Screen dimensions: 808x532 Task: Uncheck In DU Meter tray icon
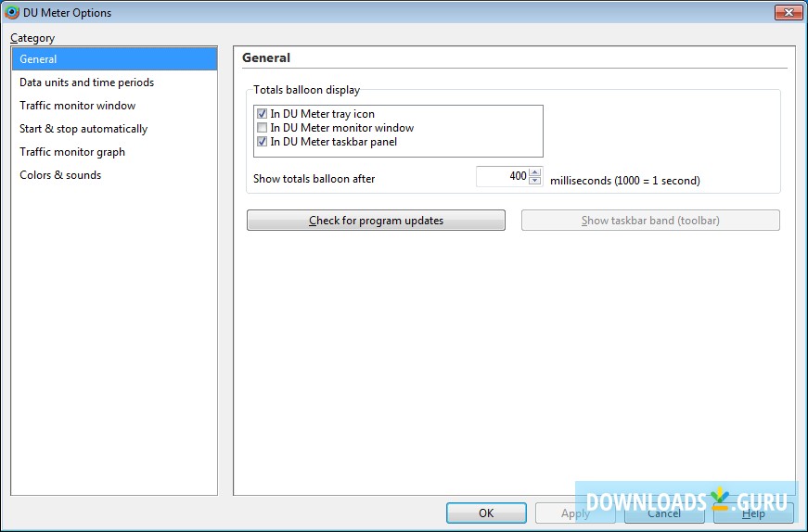[262, 114]
